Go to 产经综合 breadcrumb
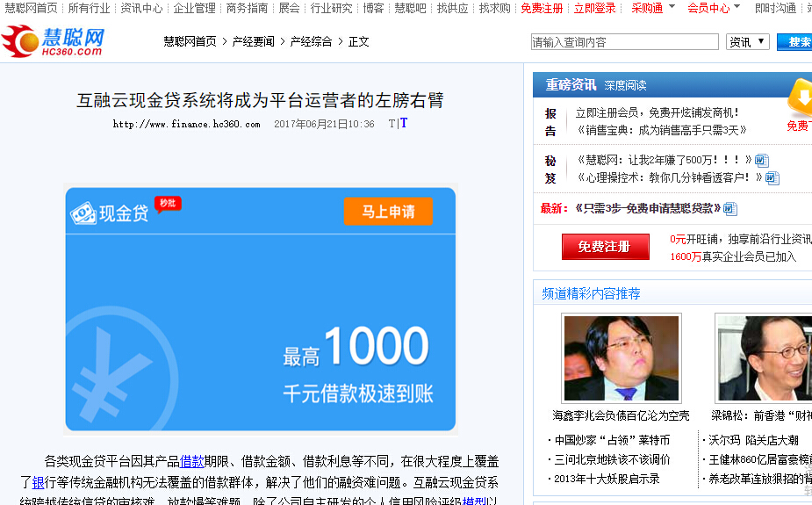This screenshot has width=812, height=505. click(x=311, y=41)
